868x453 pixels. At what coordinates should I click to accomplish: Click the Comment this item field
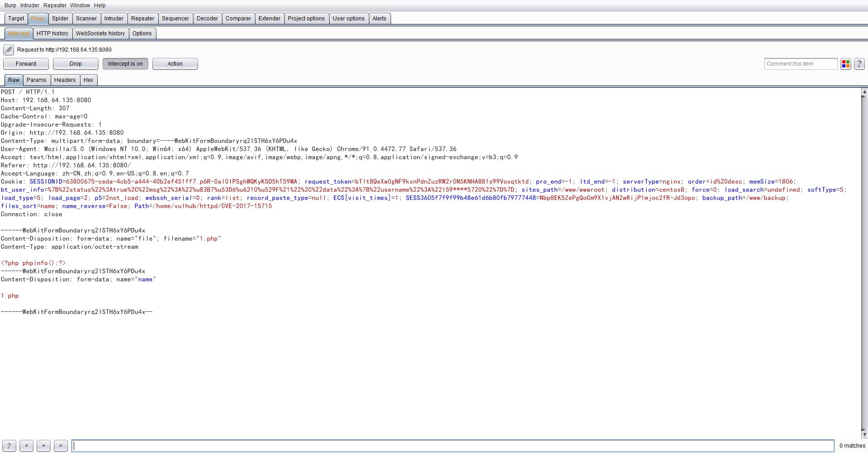pyautogui.click(x=801, y=64)
